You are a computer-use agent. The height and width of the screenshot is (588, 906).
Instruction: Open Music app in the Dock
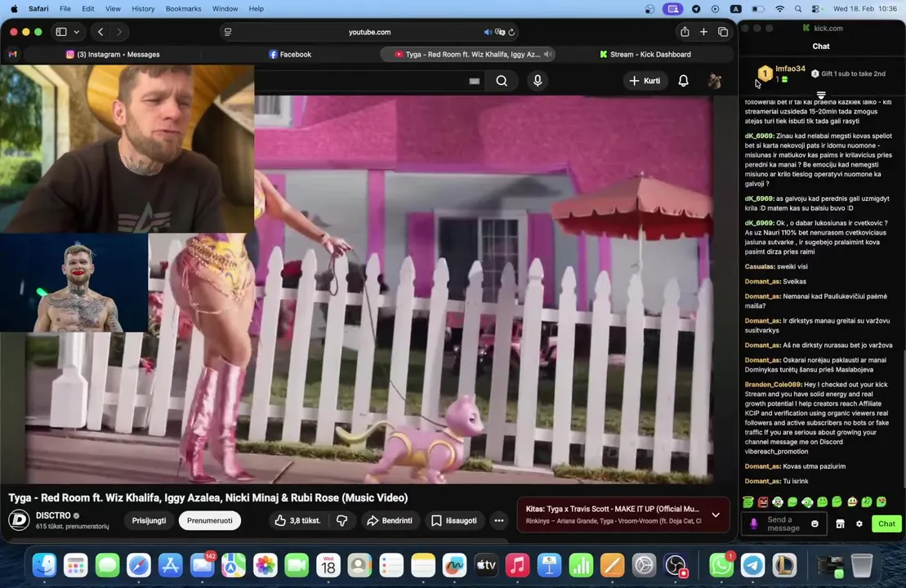(518, 565)
